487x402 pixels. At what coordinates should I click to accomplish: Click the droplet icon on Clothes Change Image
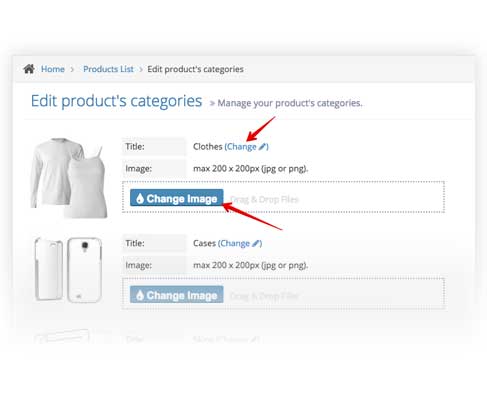(140, 198)
